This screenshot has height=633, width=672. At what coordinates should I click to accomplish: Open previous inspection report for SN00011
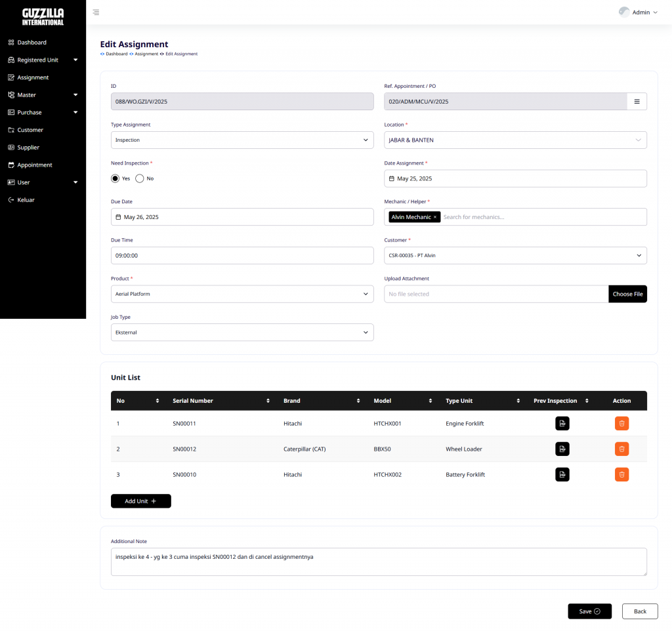click(x=562, y=423)
